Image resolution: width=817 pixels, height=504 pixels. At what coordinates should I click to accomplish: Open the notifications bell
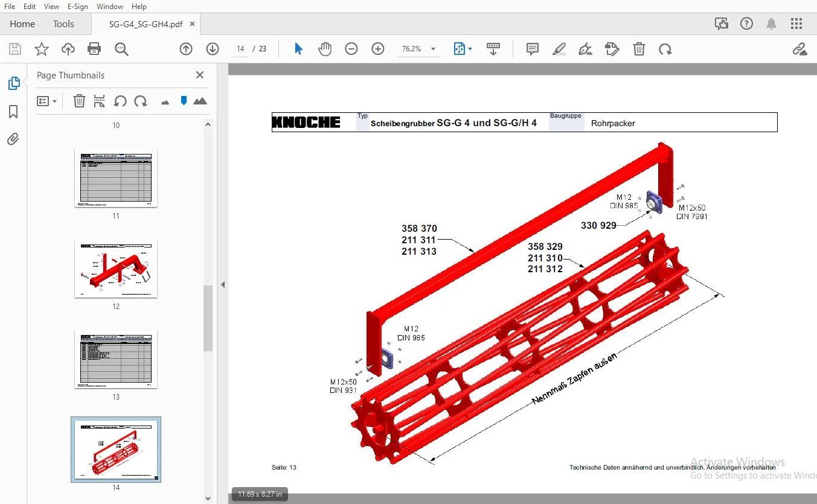771,24
